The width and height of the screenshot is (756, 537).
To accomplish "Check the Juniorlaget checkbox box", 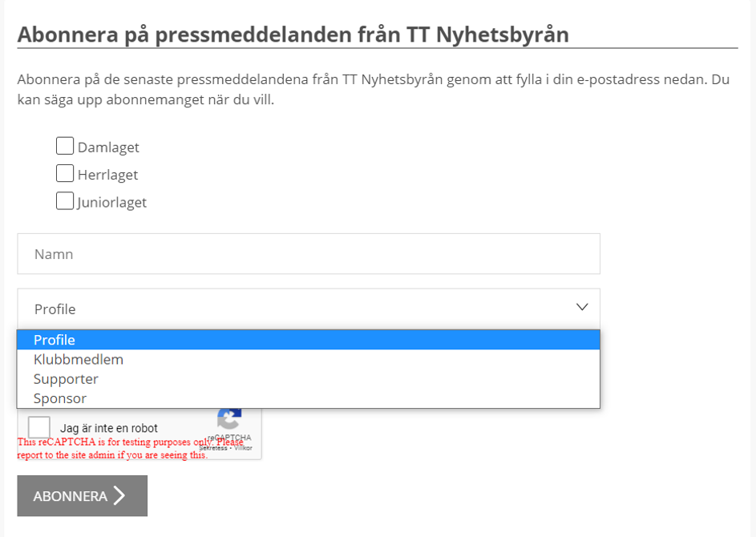I will (65, 200).
